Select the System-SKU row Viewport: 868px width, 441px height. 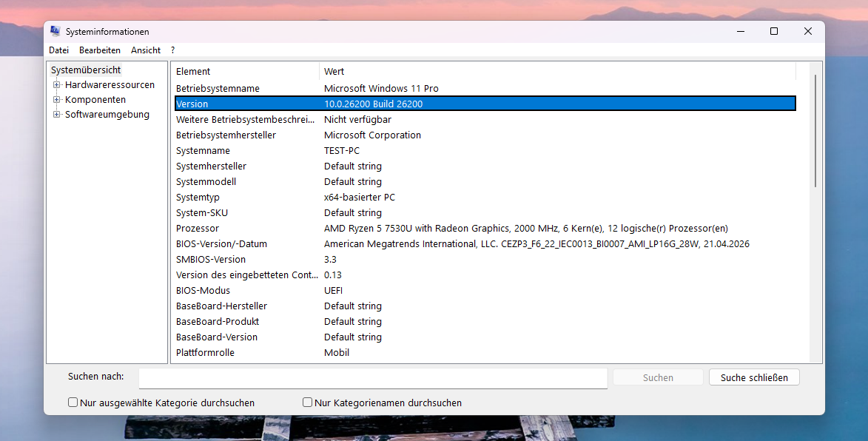pos(485,212)
